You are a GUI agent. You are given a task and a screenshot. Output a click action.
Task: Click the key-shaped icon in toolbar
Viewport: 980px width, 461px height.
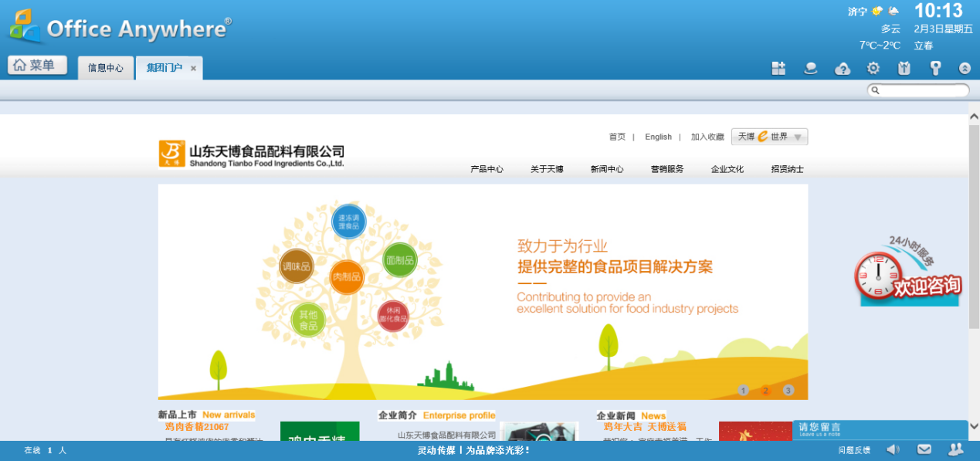(935, 69)
